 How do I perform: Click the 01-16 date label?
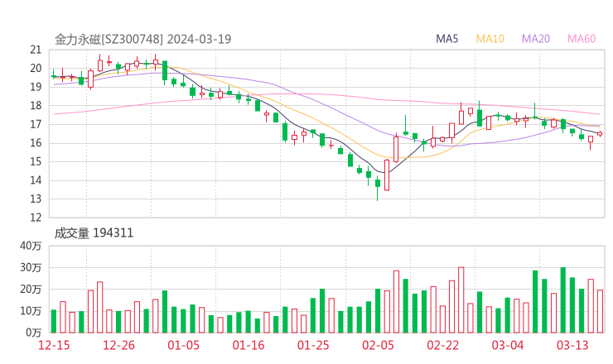pos(249,345)
